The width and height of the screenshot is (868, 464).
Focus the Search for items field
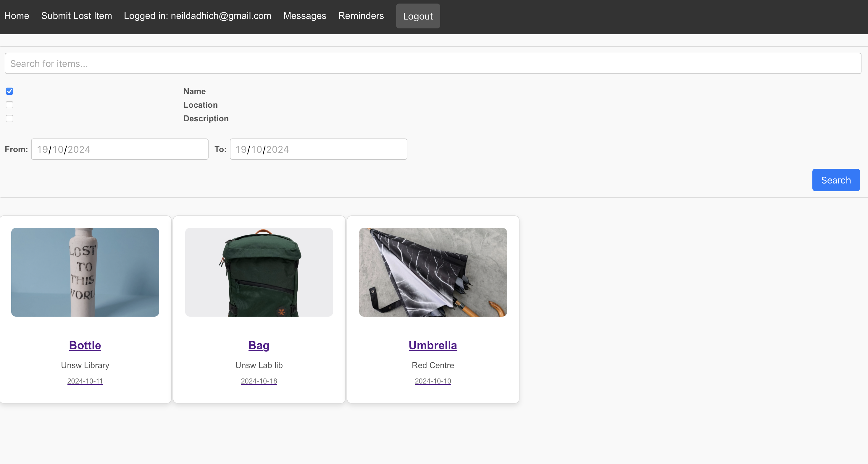click(433, 63)
